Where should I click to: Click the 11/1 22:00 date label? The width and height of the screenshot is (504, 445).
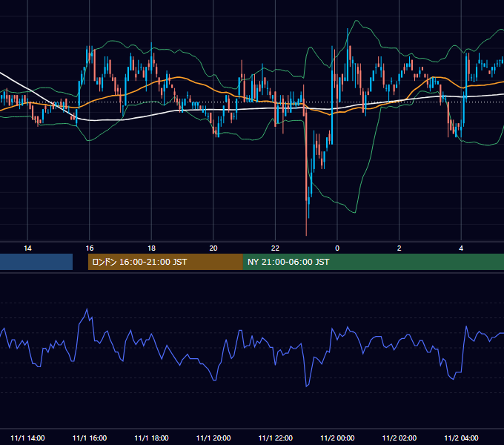276,438
